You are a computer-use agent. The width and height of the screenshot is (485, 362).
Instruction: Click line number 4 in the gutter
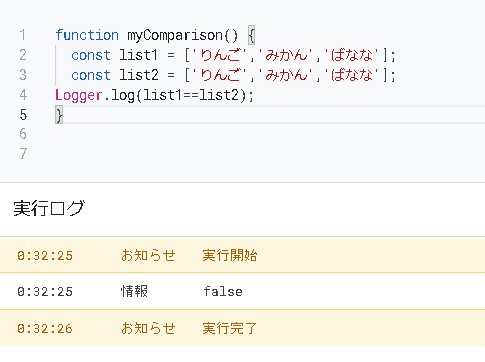(23, 95)
